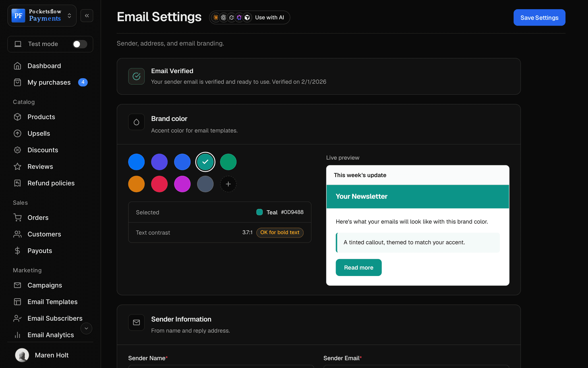
Task: Click the Discounts percent badge icon
Action: pos(18,150)
